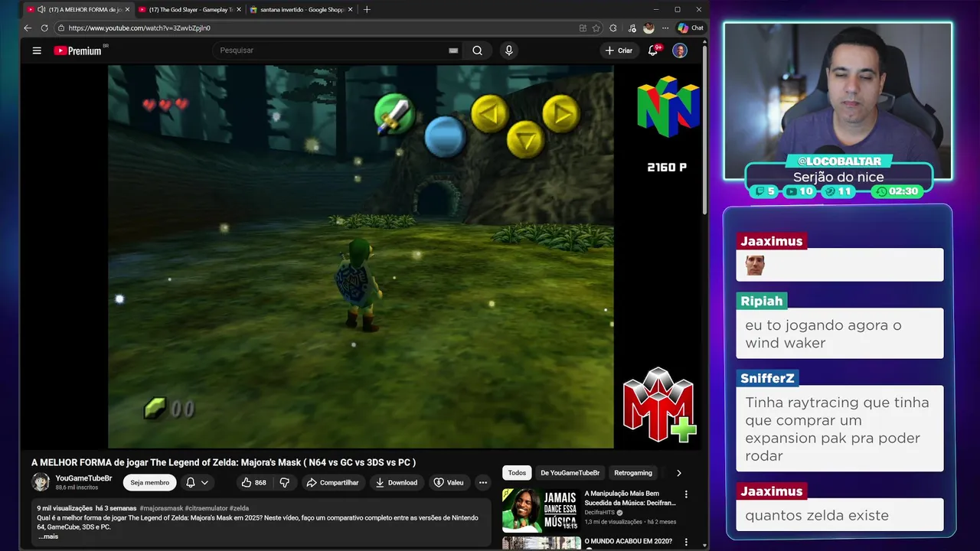Bookmark this page with the star icon
This screenshot has height=551, width=980.
[x=596, y=28]
